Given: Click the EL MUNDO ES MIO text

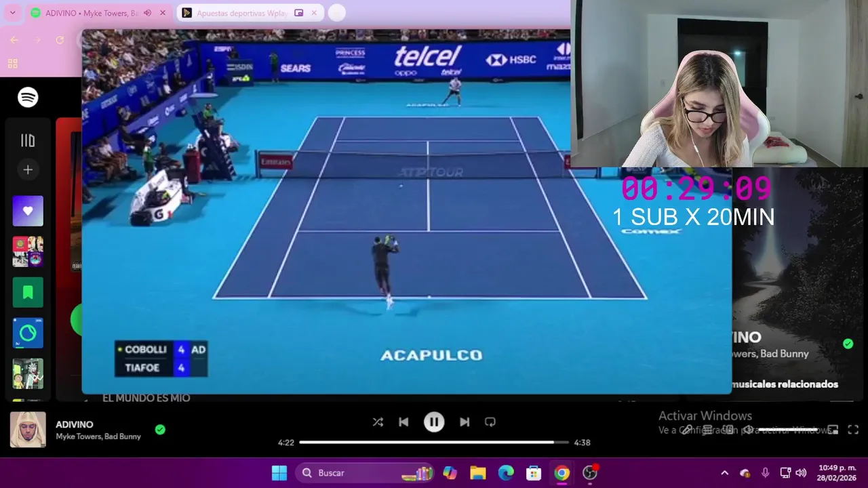Looking at the screenshot, I should point(146,398).
